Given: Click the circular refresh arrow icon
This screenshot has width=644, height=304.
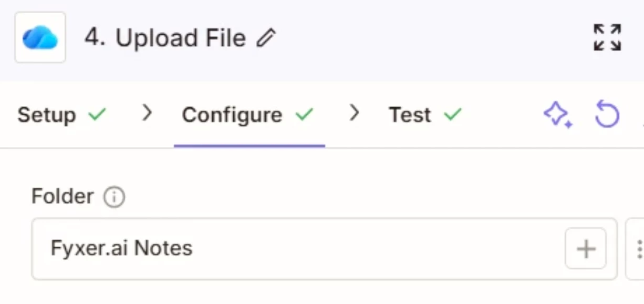Looking at the screenshot, I should (607, 115).
